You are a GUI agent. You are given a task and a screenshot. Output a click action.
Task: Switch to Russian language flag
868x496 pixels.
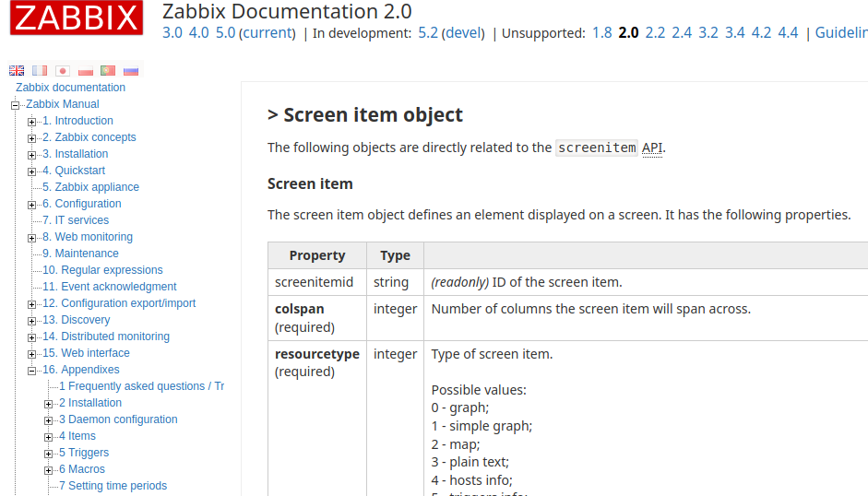pyautogui.click(x=131, y=70)
